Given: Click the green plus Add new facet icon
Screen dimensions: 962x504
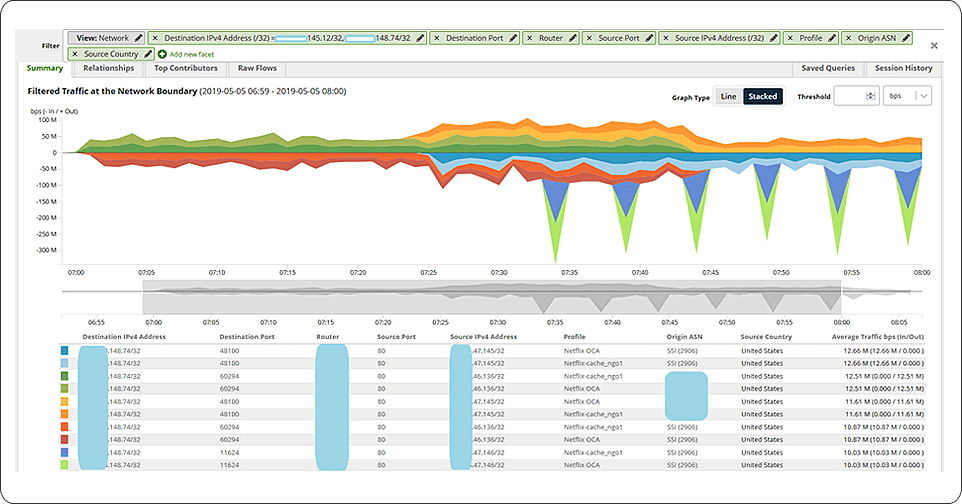Looking at the screenshot, I should (163, 54).
